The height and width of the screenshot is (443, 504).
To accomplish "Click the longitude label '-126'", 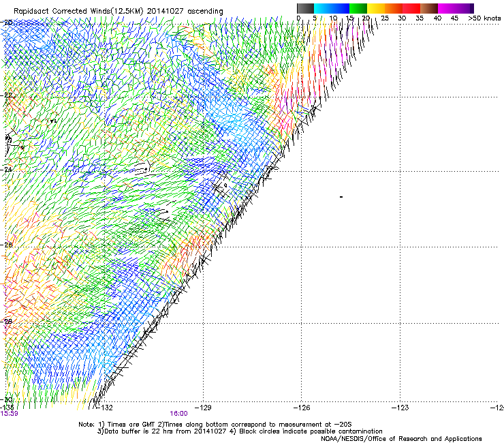I will pos(302,408).
